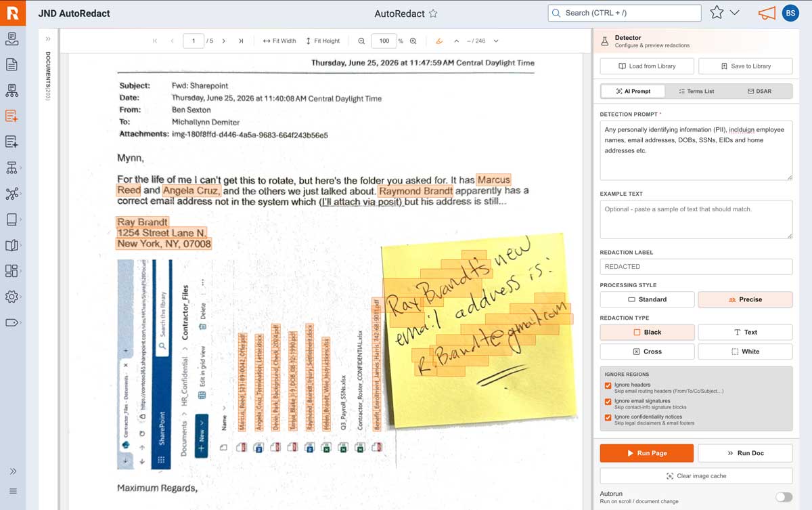Choose Cross redaction type

[647, 352]
